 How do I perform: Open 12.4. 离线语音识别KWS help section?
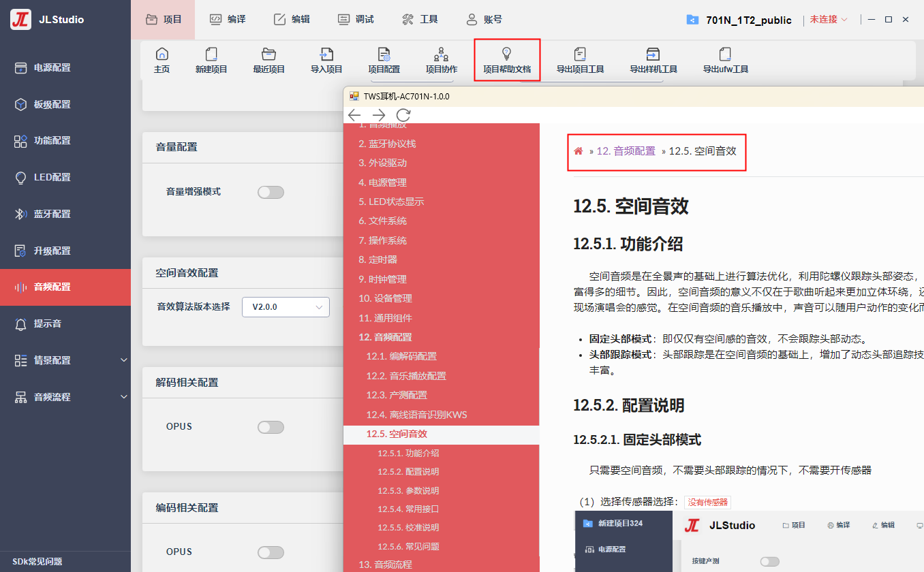pos(416,415)
